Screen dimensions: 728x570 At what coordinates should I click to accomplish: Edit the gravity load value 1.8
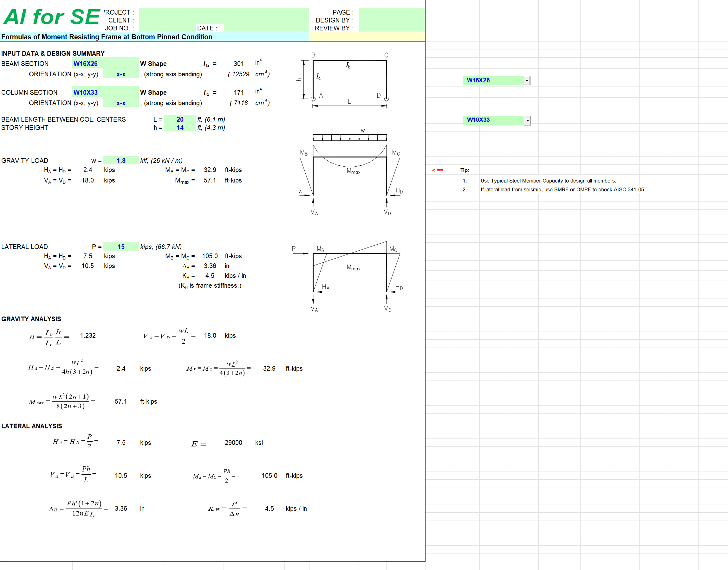(x=121, y=160)
